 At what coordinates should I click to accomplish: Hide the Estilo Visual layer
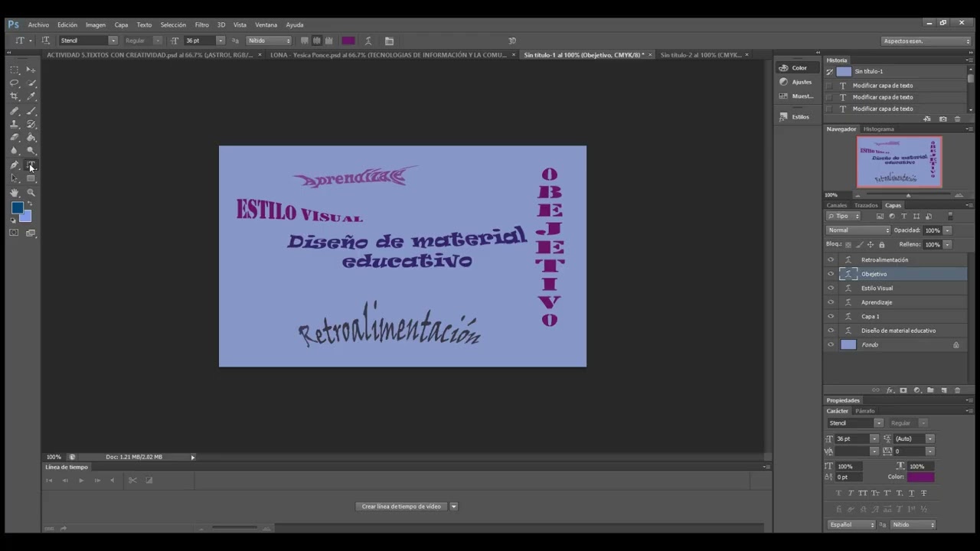(831, 288)
